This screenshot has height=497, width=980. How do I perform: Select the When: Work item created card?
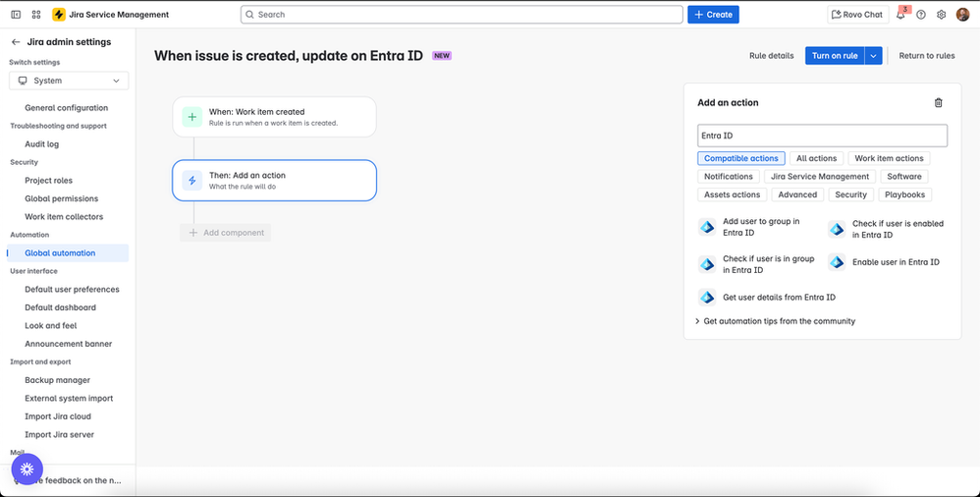click(274, 117)
